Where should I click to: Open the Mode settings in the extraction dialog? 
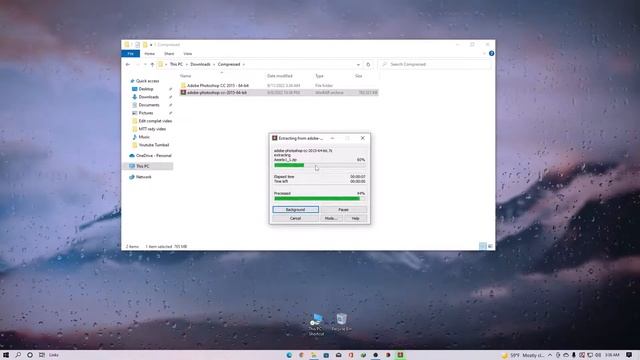(331, 218)
